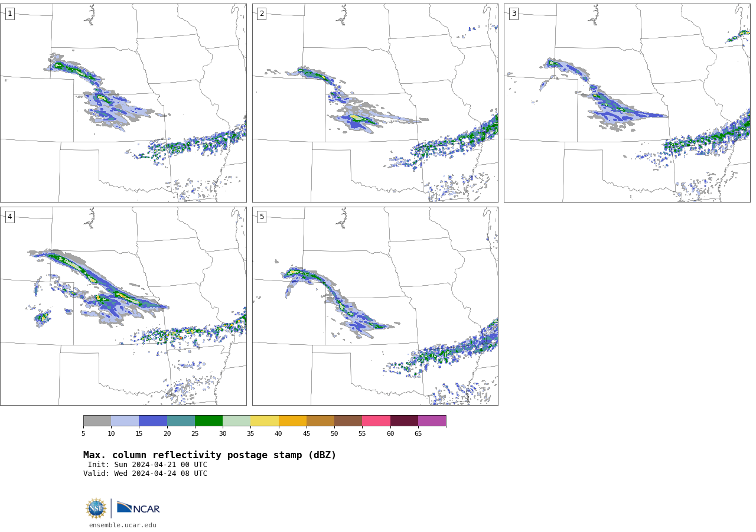Viewport: 756px width, 532px height.
Task: Open ensemble member 5 reflectivity map
Action: 375,306
